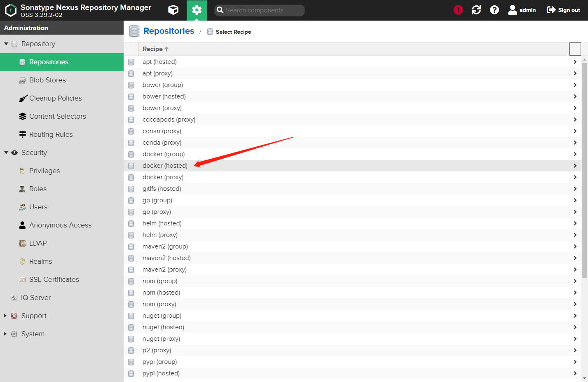Open Routing Rules
588x382 pixels.
62,134
